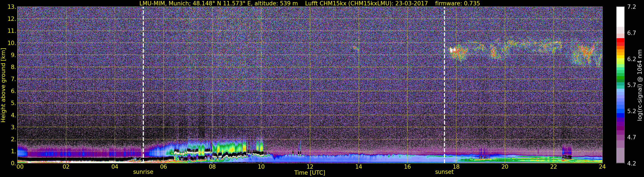Click height axis tick label '7.'
The height and width of the screenshot is (177, 644).
click(x=13, y=79)
